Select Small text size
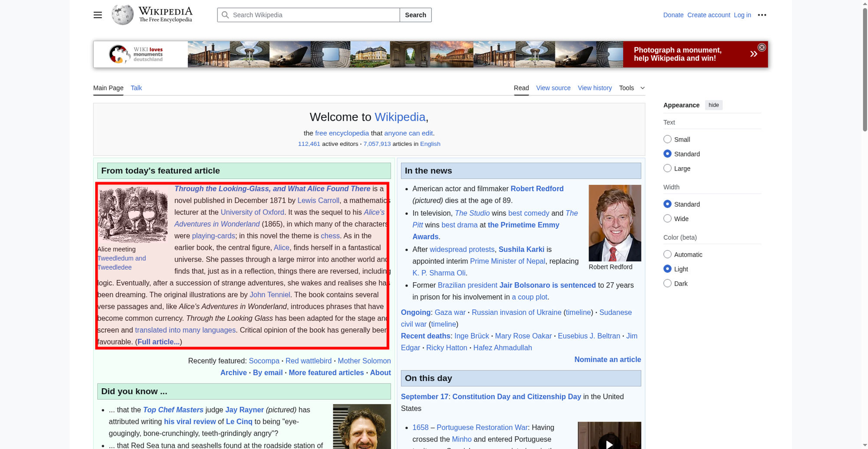This screenshot has width=868, height=449. point(667,139)
